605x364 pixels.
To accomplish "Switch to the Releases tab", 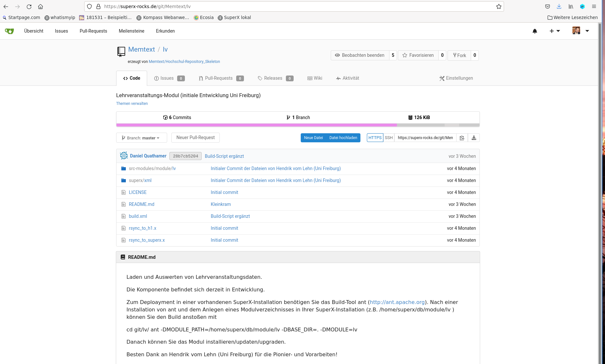I will coord(276,78).
